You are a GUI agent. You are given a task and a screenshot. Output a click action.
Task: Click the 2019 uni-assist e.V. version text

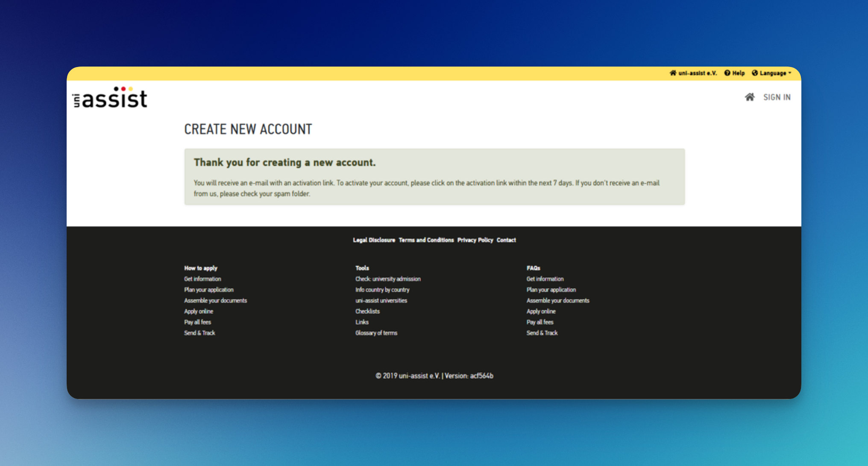[x=434, y=376]
